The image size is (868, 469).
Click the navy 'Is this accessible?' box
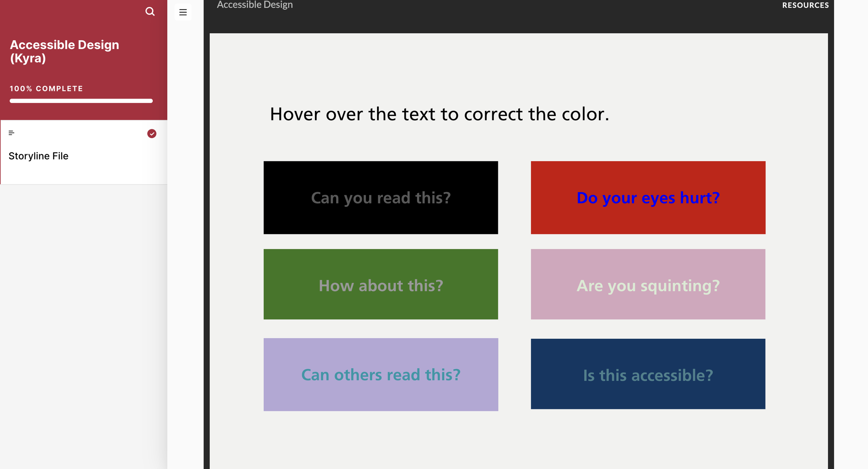click(x=648, y=374)
